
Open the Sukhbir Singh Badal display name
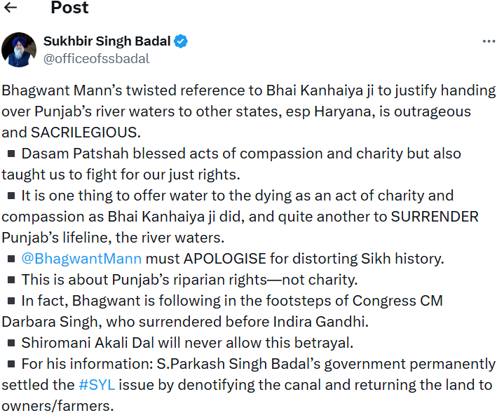(x=107, y=41)
